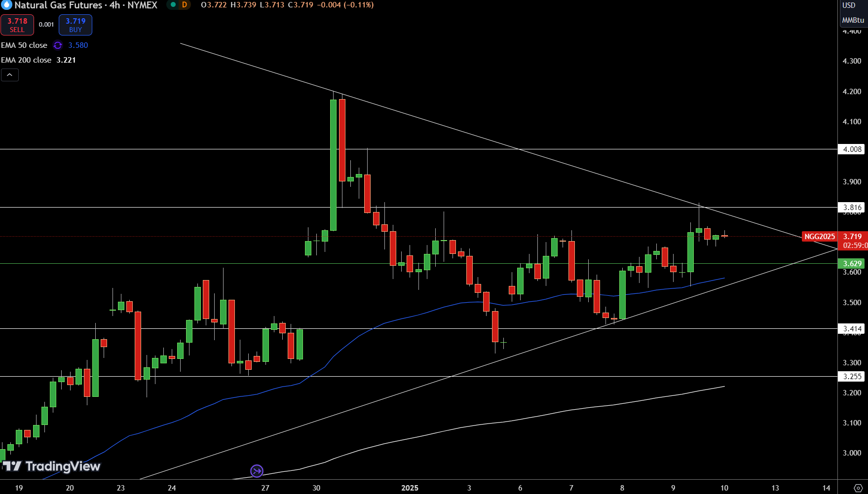Select the green 3.629 price label

coord(852,264)
